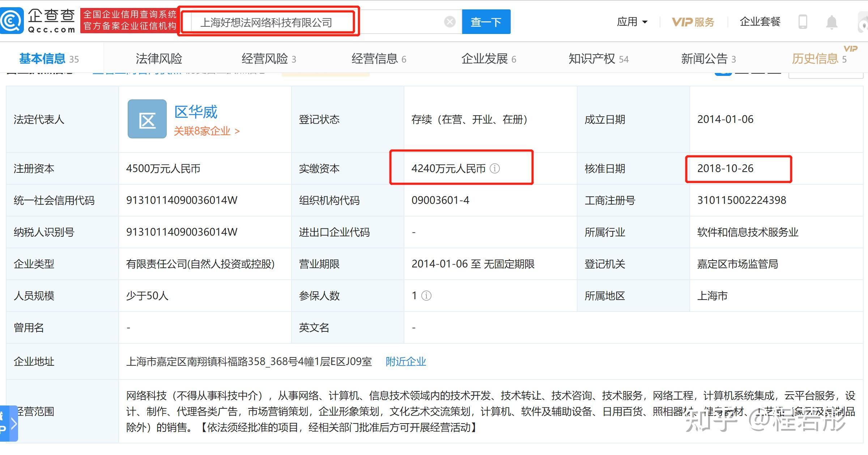
Task: Select the company address text
Action: click(x=249, y=361)
